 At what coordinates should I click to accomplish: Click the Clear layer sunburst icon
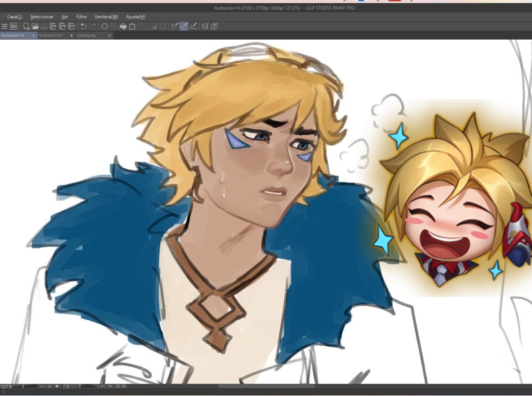coord(105,26)
